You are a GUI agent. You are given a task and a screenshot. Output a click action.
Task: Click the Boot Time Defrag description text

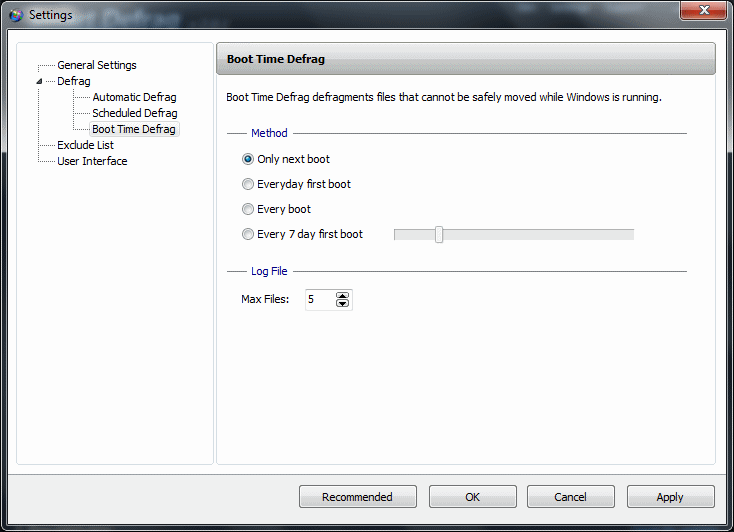pos(444,97)
